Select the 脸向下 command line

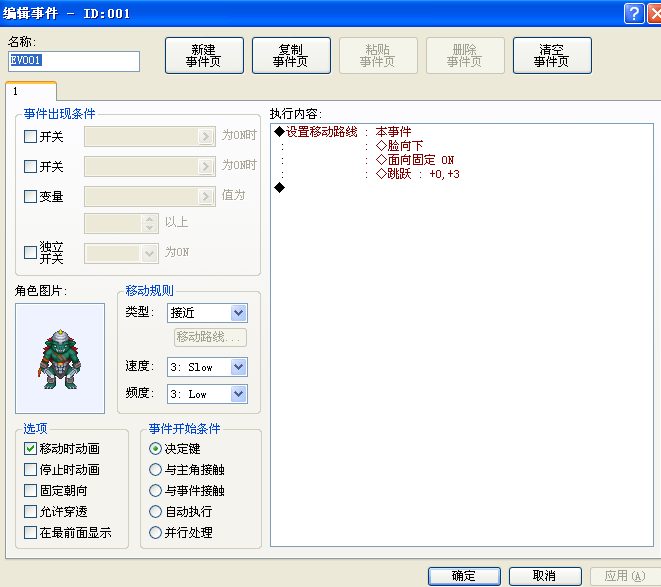tap(399, 146)
